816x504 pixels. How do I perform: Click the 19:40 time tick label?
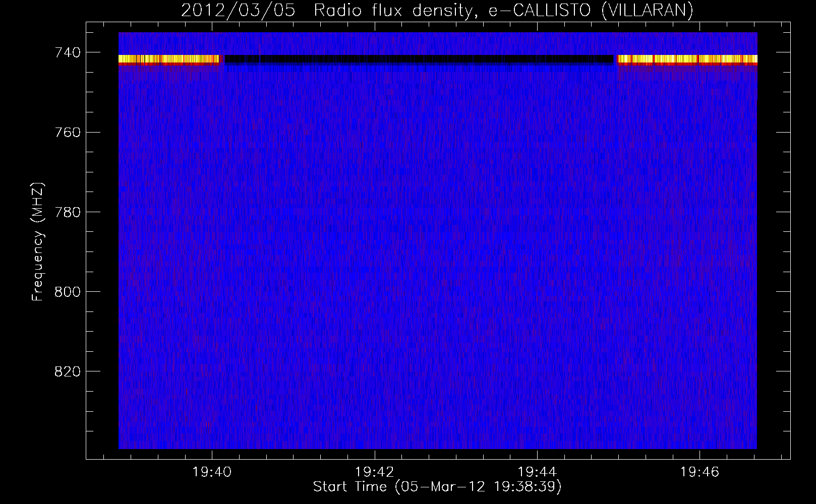point(212,472)
